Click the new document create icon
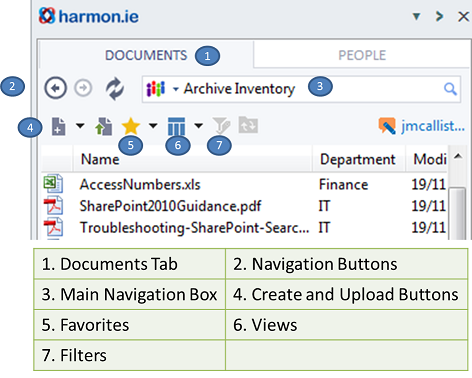The height and width of the screenshot is (378, 472). click(x=59, y=126)
